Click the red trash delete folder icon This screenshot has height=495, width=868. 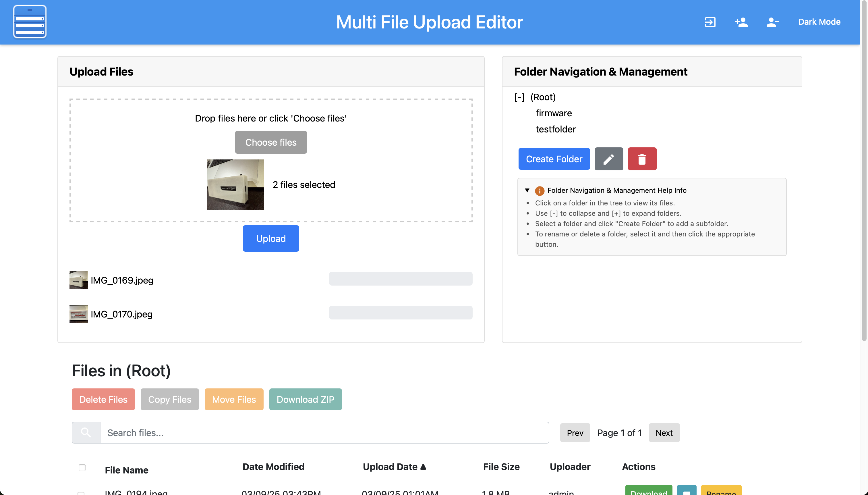(642, 159)
